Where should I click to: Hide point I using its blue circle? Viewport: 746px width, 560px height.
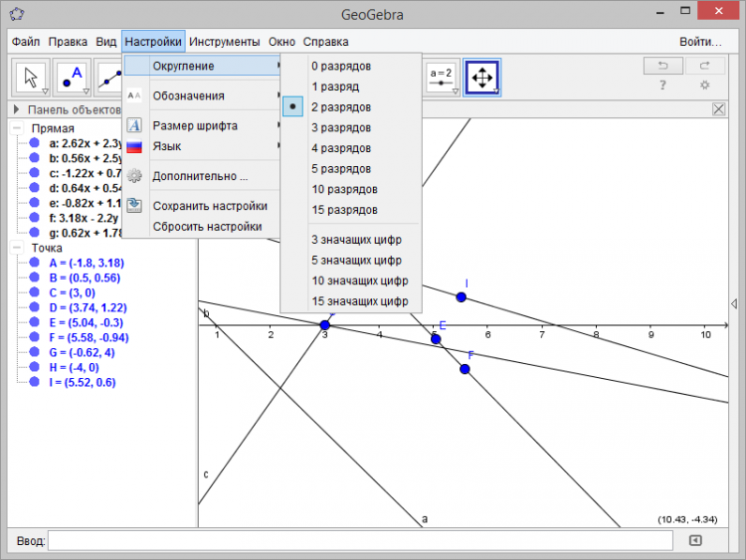tap(35, 382)
